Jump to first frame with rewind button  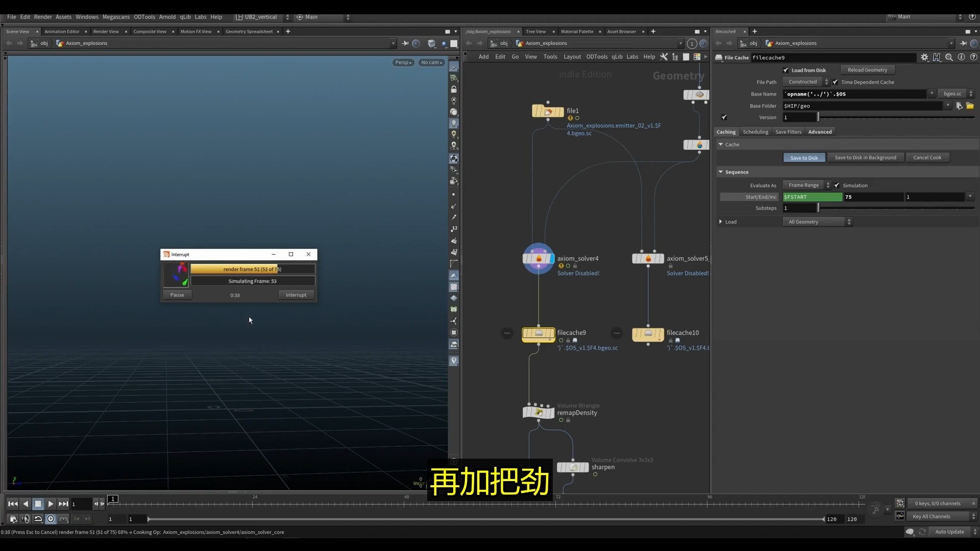[x=13, y=504]
